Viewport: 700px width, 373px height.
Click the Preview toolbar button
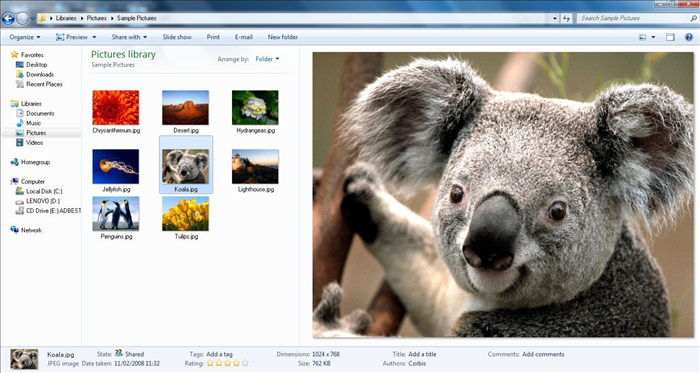[71, 37]
